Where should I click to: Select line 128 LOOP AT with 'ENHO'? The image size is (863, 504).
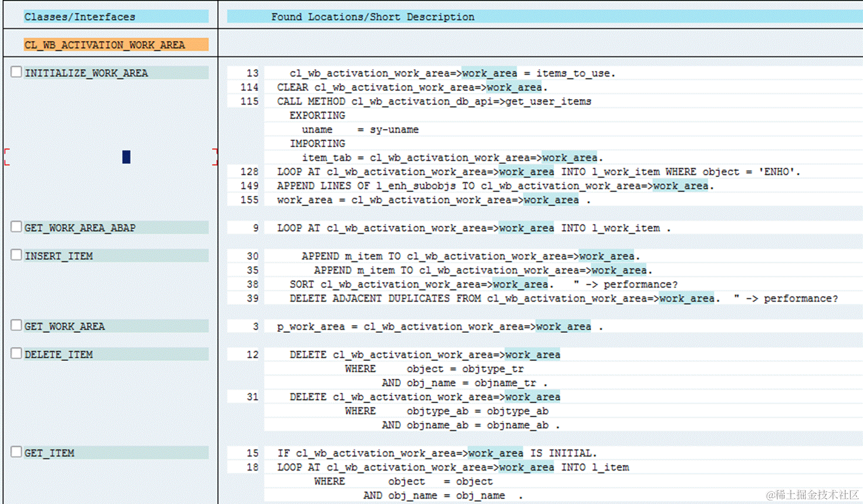point(539,171)
